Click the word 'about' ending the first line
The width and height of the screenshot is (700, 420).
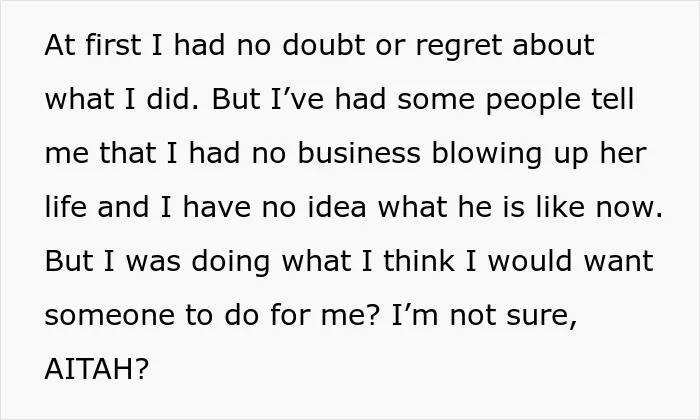[x=554, y=45]
